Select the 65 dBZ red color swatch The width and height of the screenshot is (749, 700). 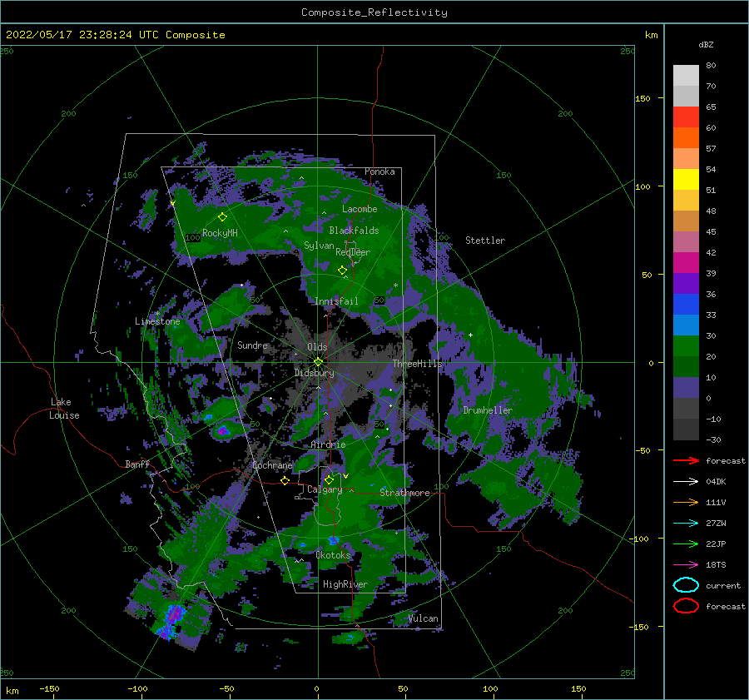point(686,117)
